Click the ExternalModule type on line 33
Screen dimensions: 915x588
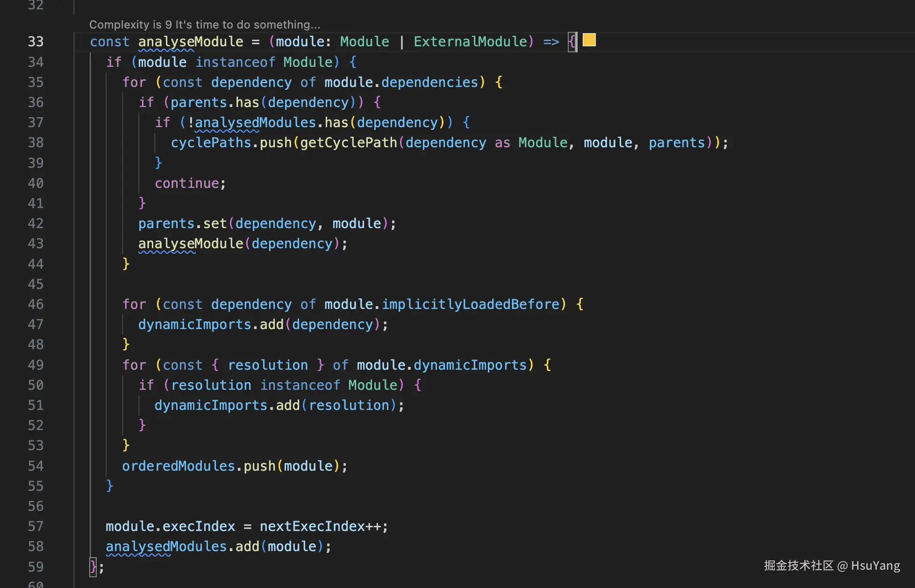pyautogui.click(x=470, y=42)
